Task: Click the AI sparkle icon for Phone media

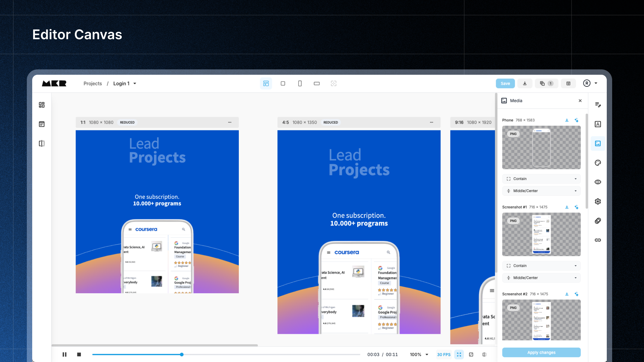Action: coord(576,120)
